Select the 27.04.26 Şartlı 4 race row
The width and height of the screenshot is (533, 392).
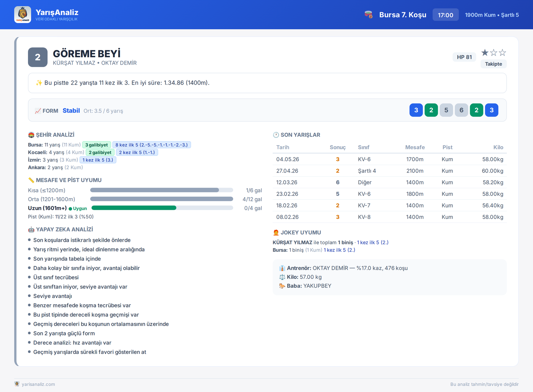(x=390, y=171)
